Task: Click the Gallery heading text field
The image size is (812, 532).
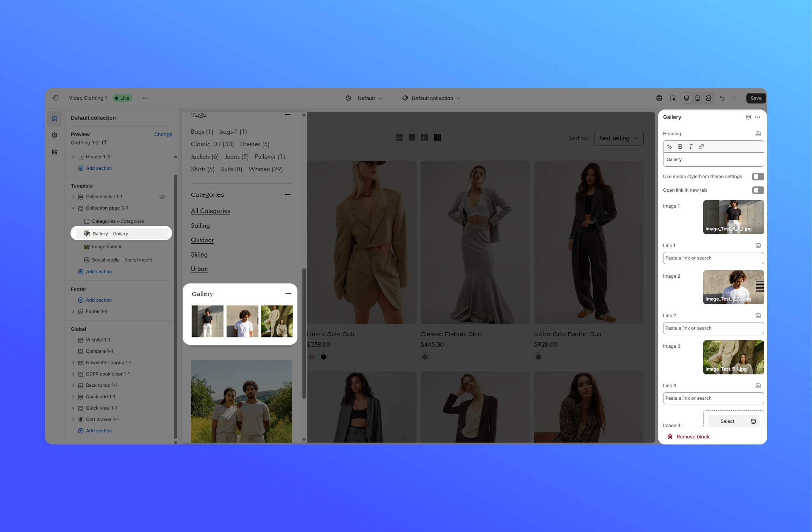Action: tap(713, 160)
